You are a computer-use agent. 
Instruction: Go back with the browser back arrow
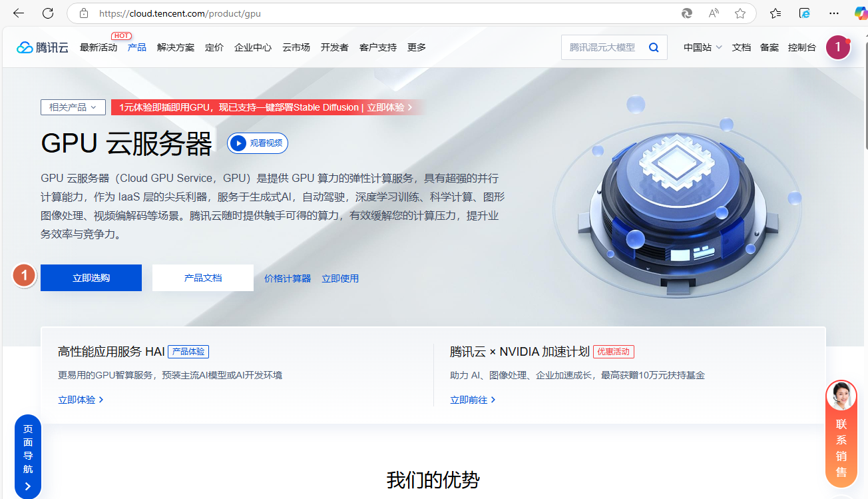[x=19, y=13]
